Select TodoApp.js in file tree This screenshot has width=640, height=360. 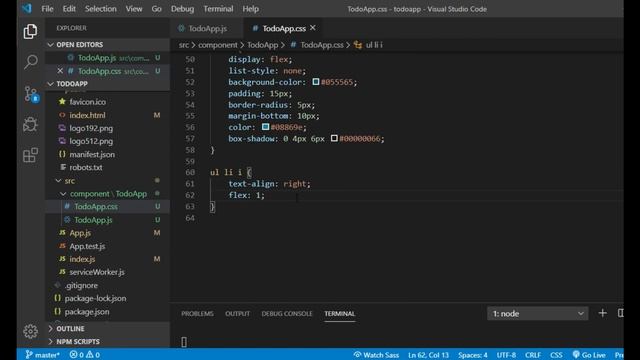[93, 220]
